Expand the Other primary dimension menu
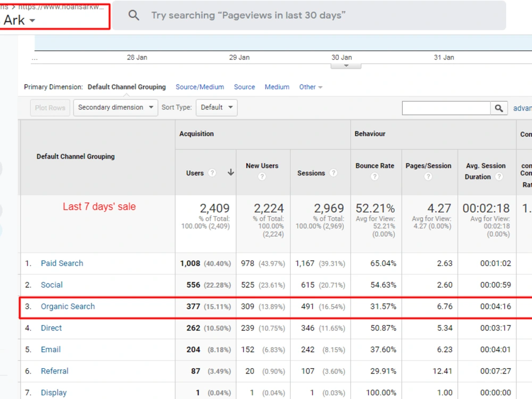Viewport: 532px width, 399px height. 311,87
